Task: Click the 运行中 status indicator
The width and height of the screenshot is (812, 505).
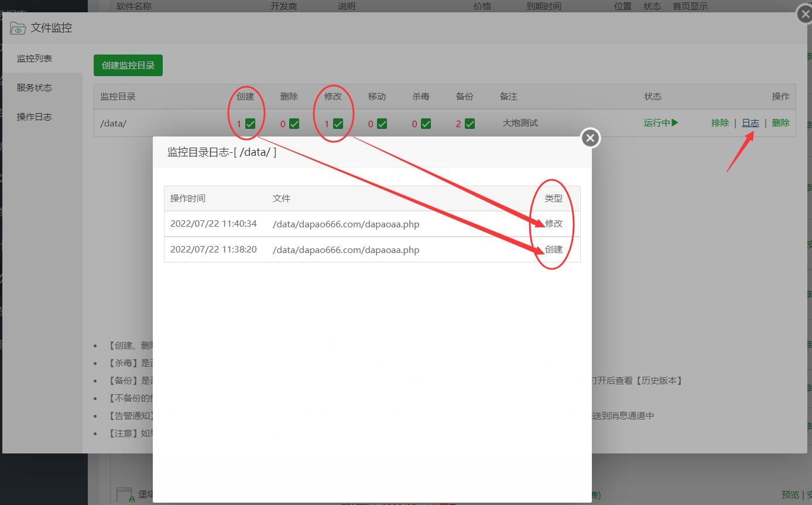Action: pyautogui.click(x=661, y=123)
